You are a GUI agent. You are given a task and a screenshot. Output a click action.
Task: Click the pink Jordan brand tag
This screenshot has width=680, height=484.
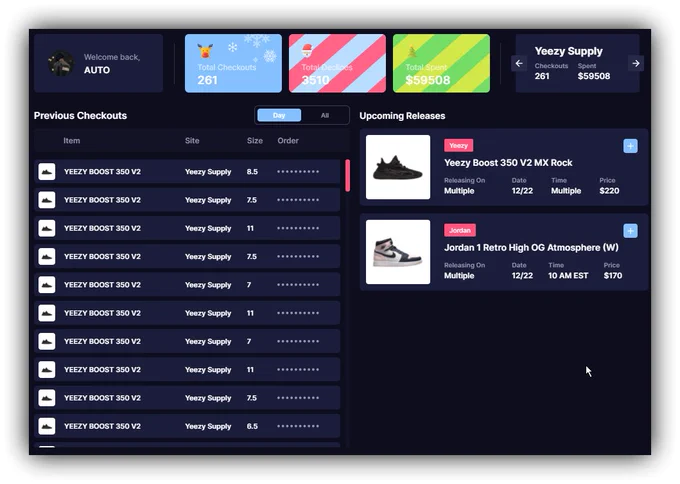(x=460, y=230)
